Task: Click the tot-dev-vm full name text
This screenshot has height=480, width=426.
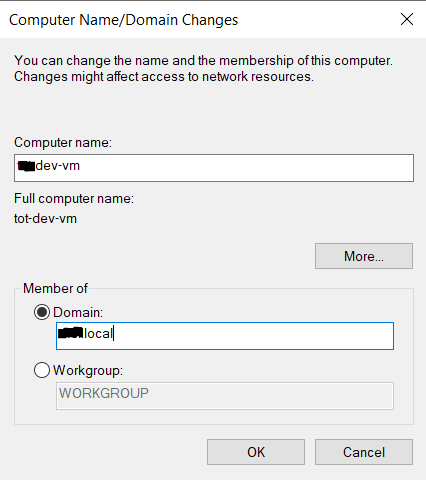Action: coord(45,219)
